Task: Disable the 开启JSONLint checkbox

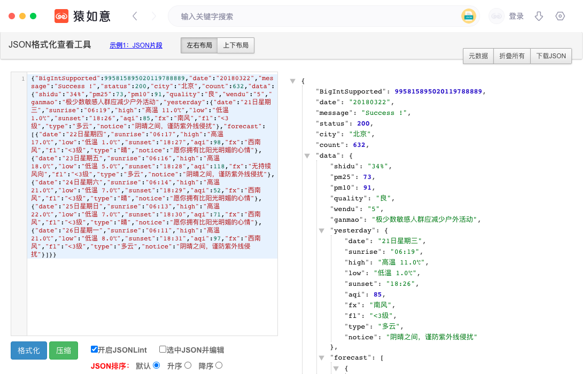Action: [x=94, y=349]
